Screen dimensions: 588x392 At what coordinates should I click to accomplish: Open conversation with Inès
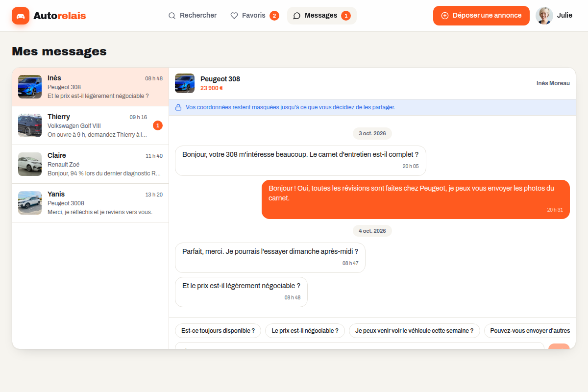[x=91, y=87]
